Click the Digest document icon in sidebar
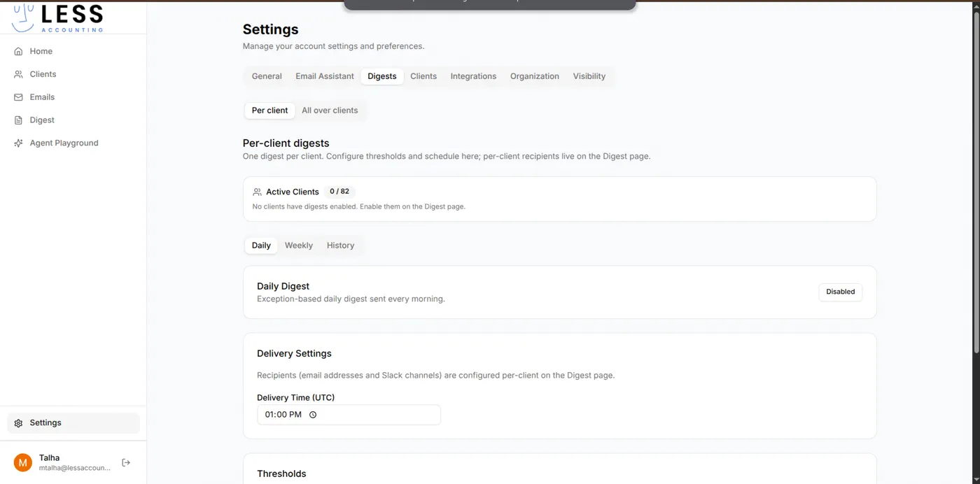This screenshot has height=484, width=980. tap(18, 120)
